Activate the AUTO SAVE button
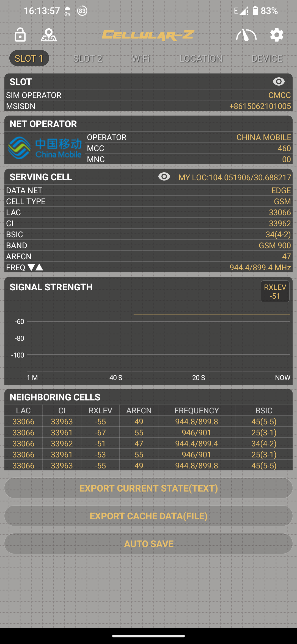Screen dimensions: 297x644 coord(148,544)
